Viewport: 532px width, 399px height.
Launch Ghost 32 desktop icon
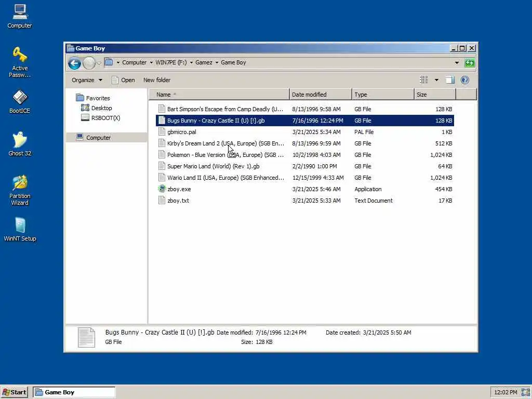click(20, 144)
